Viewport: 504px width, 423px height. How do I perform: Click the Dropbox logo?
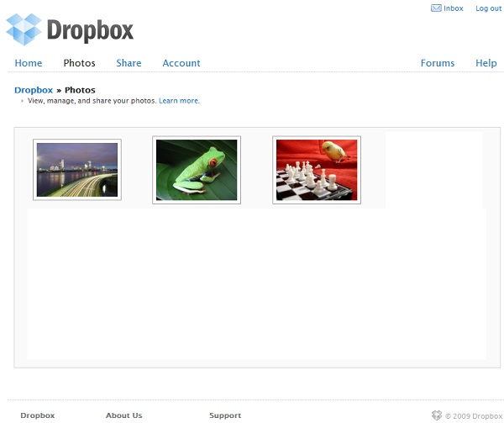click(70, 29)
